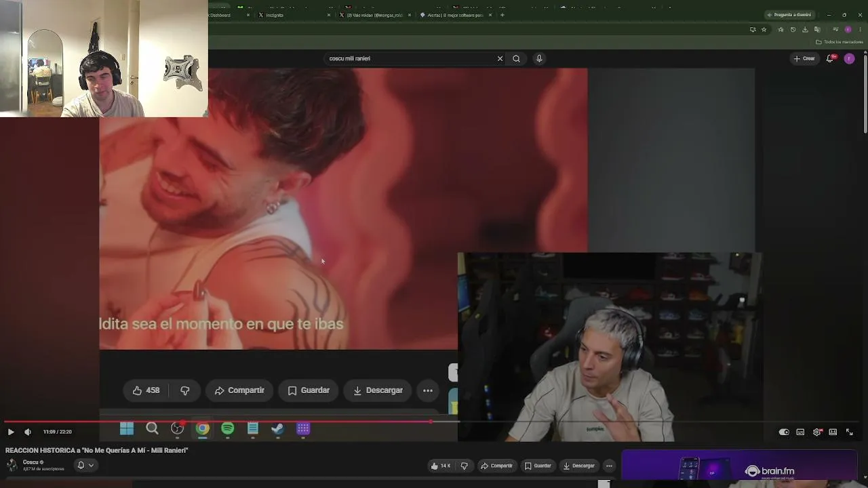Viewport: 868px width, 488px height.
Task: Click lower Descargar button below player
Action: tap(578, 466)
